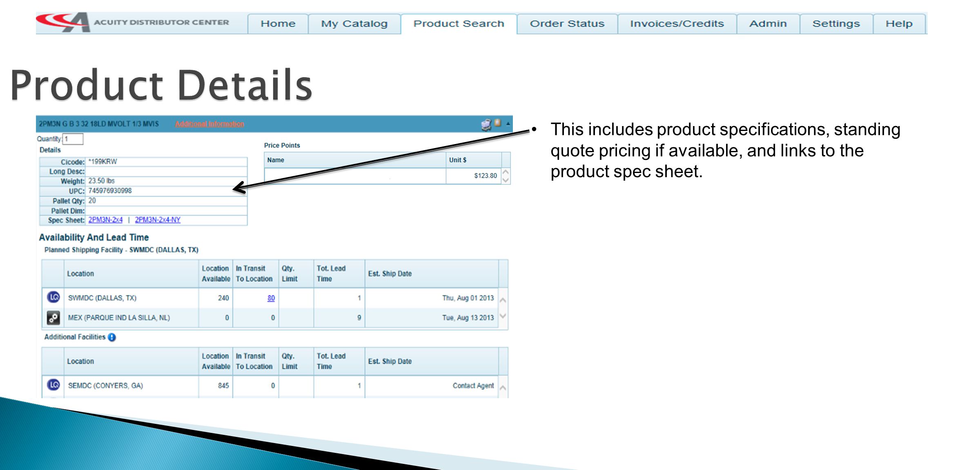Collapse the product panel with the triangle arrow
The image size is (980, 470).
(x=508, y=123)
